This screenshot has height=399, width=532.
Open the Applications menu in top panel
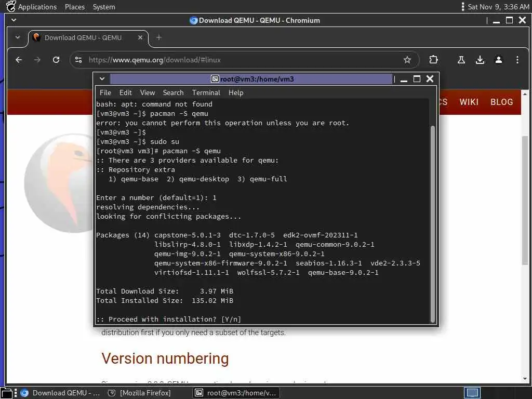37,7
